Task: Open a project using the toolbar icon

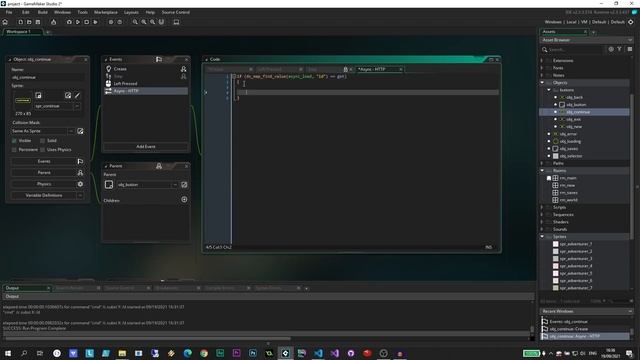Action: [x=29, y=22]
